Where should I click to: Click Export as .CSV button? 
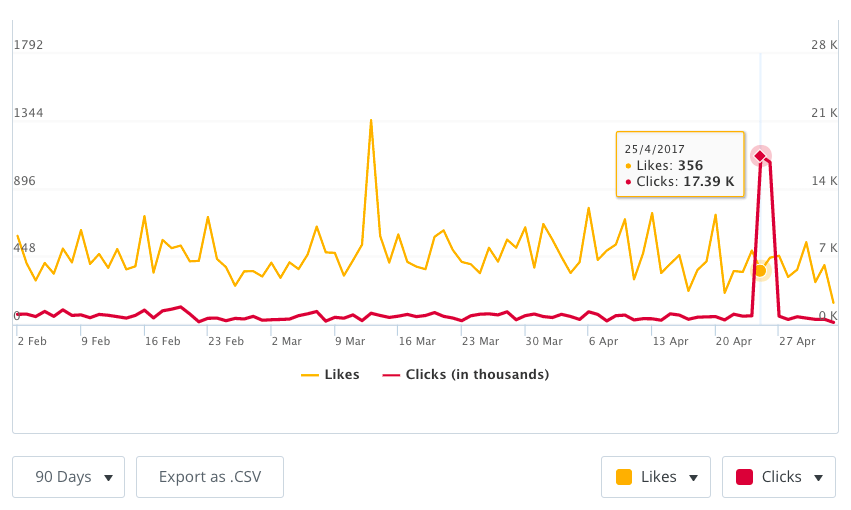click(210, 477)
